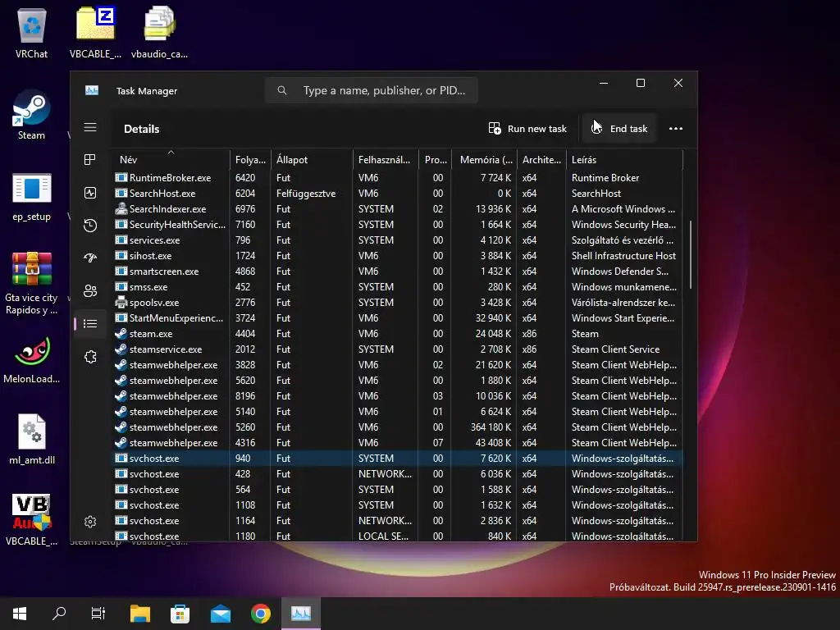The image size is (840, 630).
Task: Select the services.exe process row
Action: click(x=398, y=240)
